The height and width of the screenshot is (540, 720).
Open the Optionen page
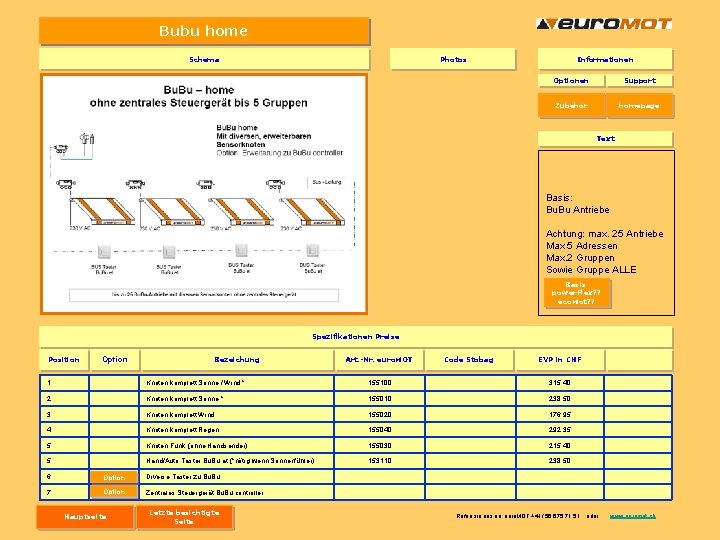tap(571, 80)
